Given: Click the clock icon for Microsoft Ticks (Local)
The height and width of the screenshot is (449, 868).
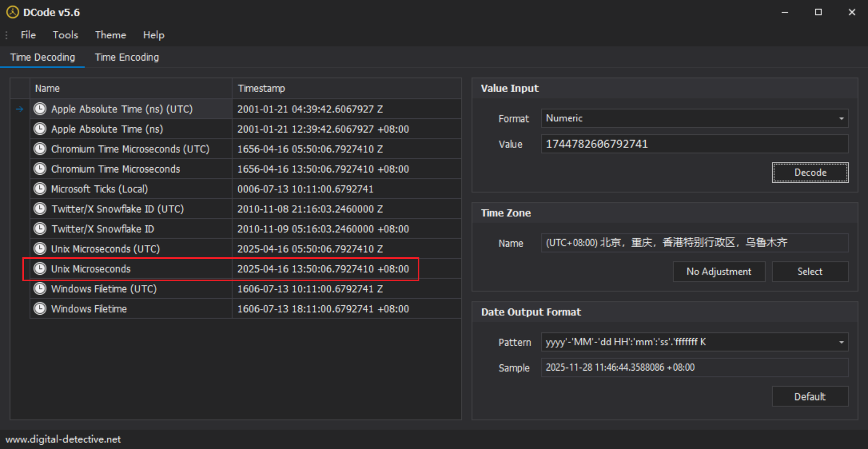Looking at the screenshot, I should point(40,189).
